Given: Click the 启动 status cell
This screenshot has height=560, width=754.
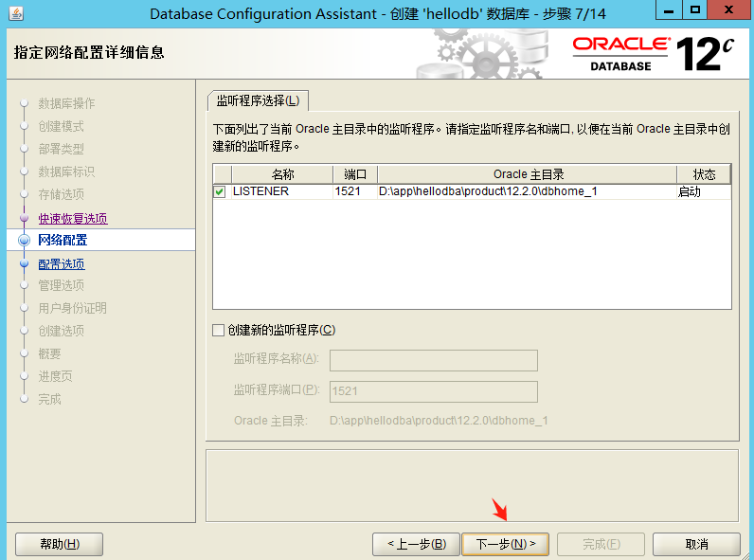Looking at the screenshot, I should click(x=704, y=191).
